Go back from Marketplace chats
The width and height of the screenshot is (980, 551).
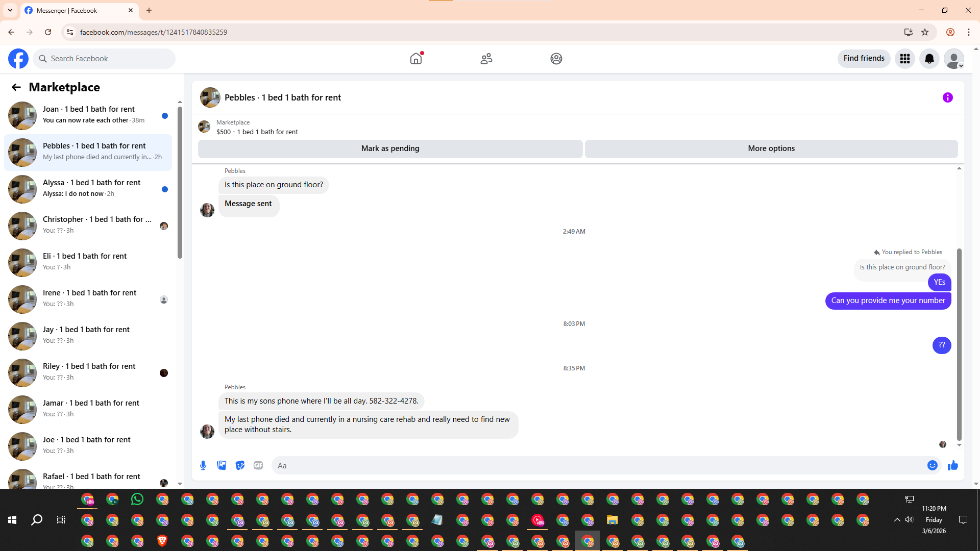tap(16, 87)
